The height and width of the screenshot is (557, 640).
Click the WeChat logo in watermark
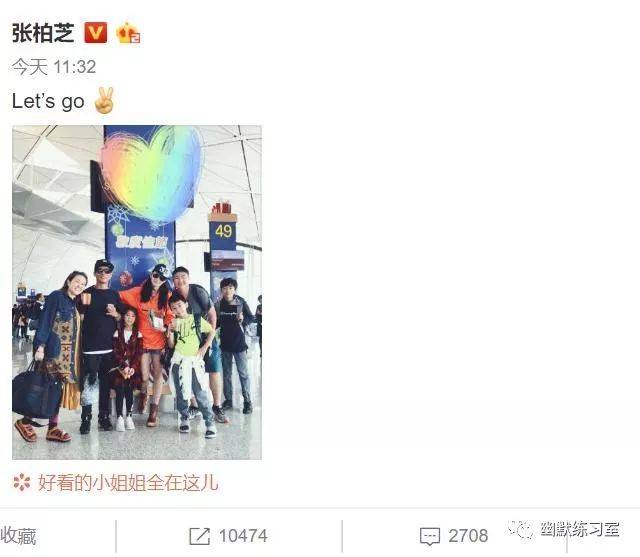[x=520, y=529]
